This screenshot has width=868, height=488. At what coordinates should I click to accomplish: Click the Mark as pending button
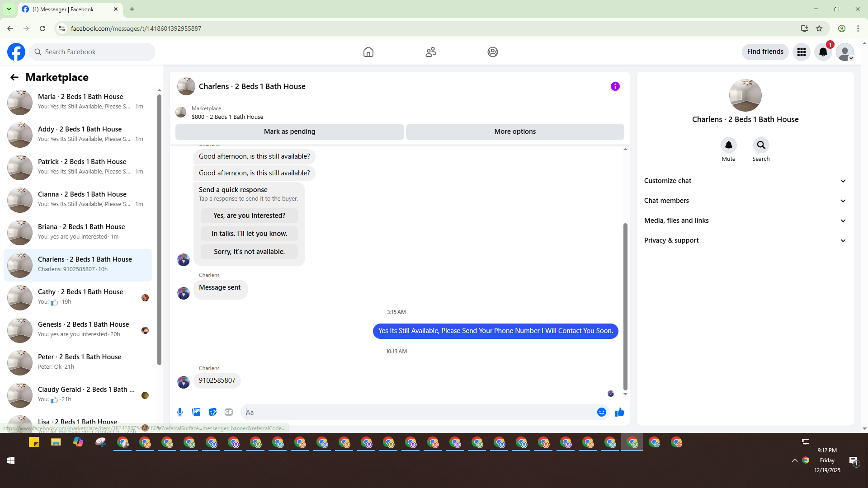289,131
